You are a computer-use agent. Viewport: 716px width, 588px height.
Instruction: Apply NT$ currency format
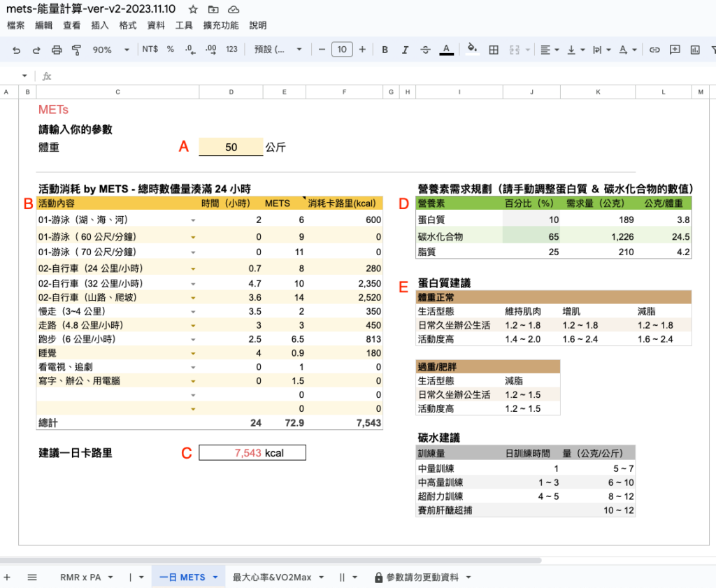pos(150,50)
